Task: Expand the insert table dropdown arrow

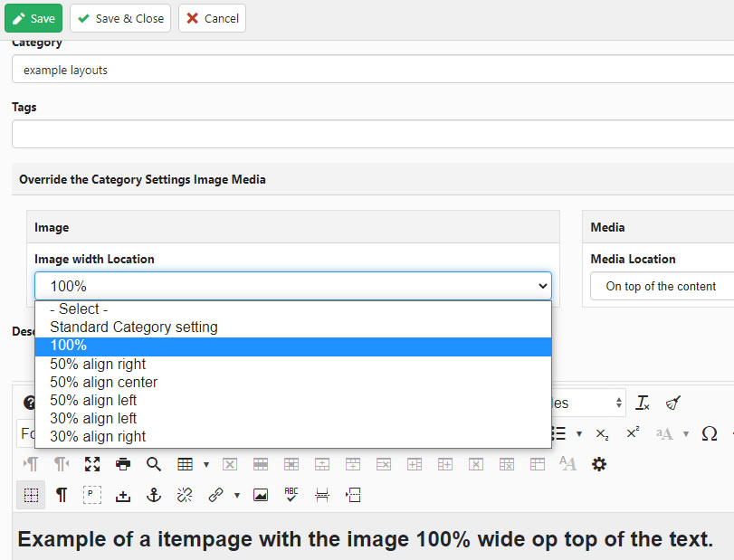Action: click(x=206, y=465)
